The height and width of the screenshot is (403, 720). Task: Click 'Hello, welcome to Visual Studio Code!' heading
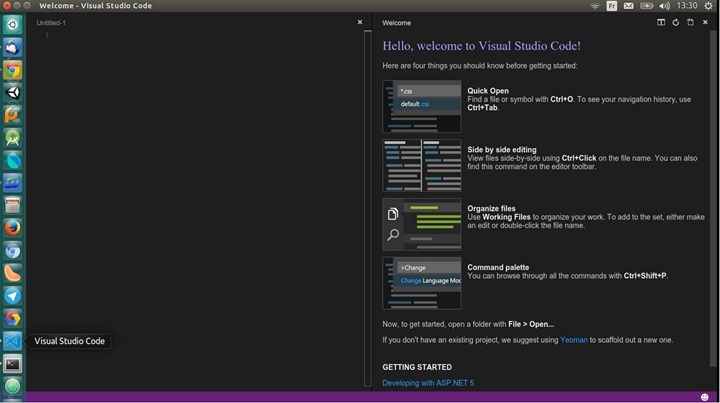coord(481,46)
